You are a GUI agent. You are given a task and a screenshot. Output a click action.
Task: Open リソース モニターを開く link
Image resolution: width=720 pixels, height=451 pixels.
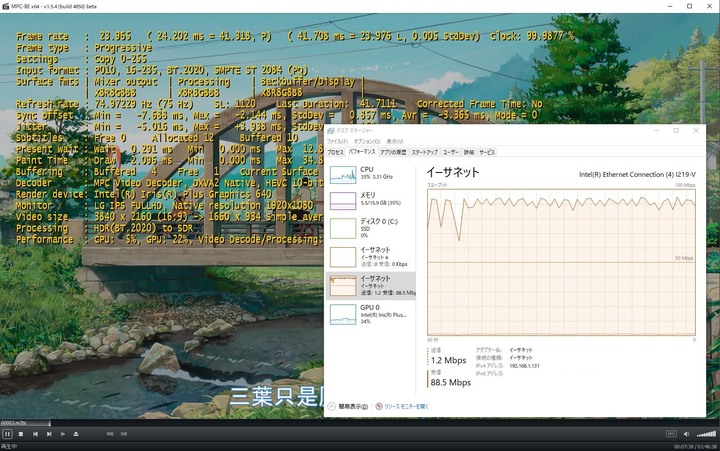pos(402,406)
